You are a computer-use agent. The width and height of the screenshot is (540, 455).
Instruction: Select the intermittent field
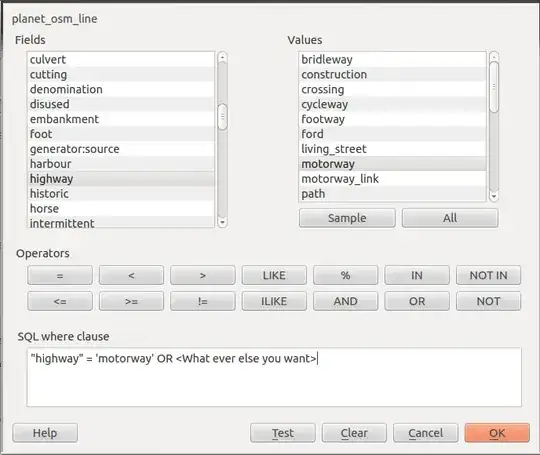(121, 222)
